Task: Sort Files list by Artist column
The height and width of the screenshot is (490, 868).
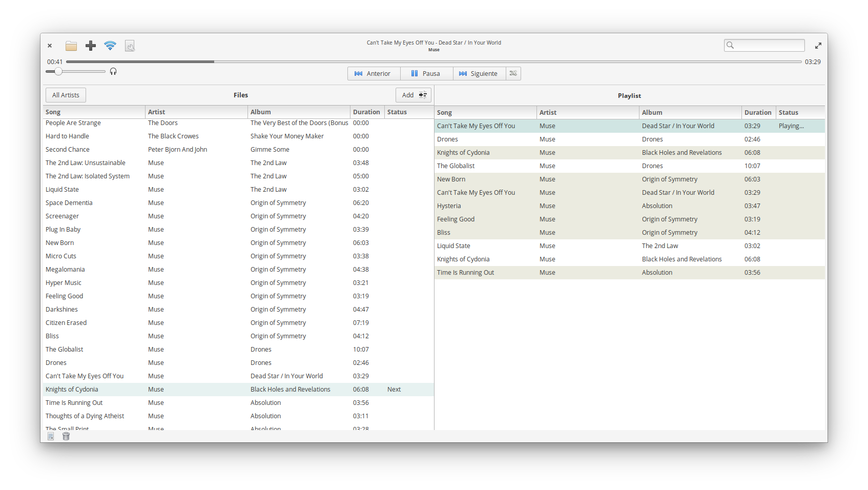Action: pos(196,112)
